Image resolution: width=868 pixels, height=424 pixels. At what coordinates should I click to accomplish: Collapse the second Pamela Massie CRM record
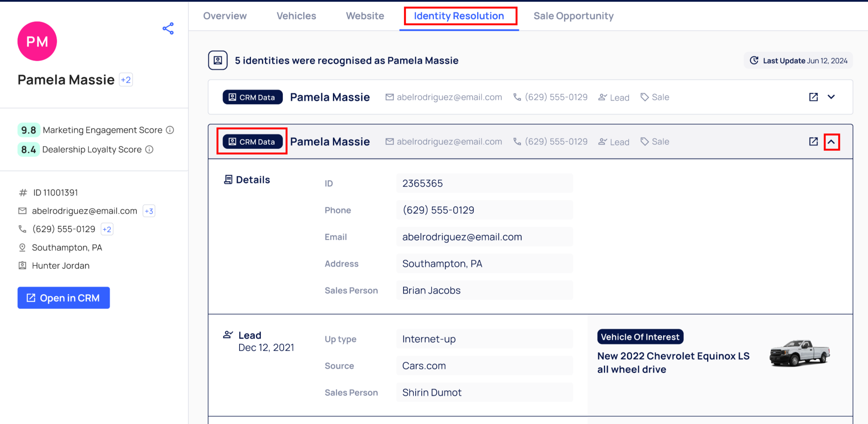[x=831, y=142]
